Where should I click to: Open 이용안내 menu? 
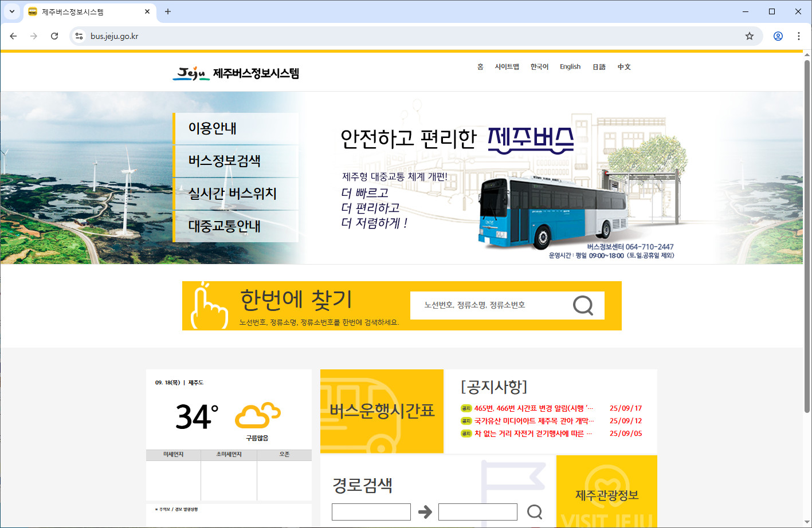(x=236, y=128)
